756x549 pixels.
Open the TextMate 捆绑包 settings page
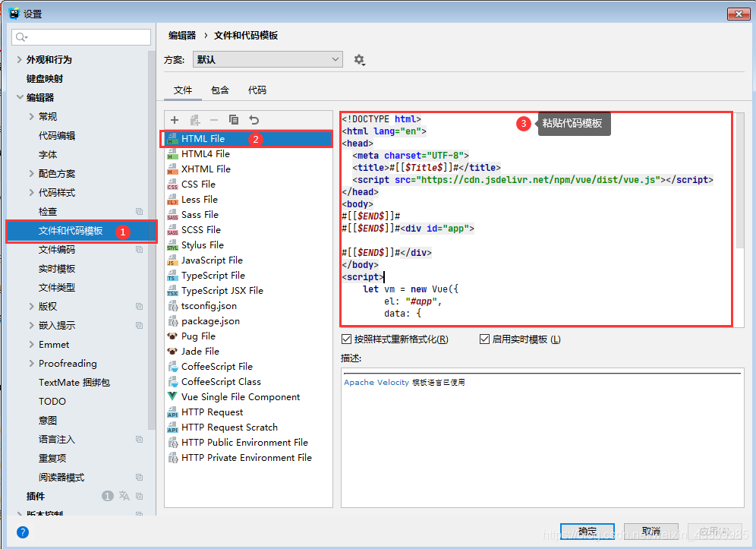(x=74, y=383)
